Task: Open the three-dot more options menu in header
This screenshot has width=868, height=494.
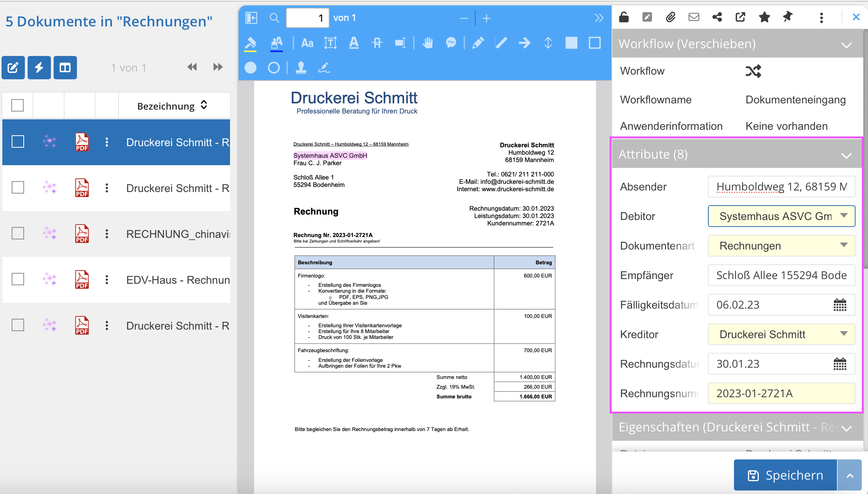Action: (x=821, y=17)
